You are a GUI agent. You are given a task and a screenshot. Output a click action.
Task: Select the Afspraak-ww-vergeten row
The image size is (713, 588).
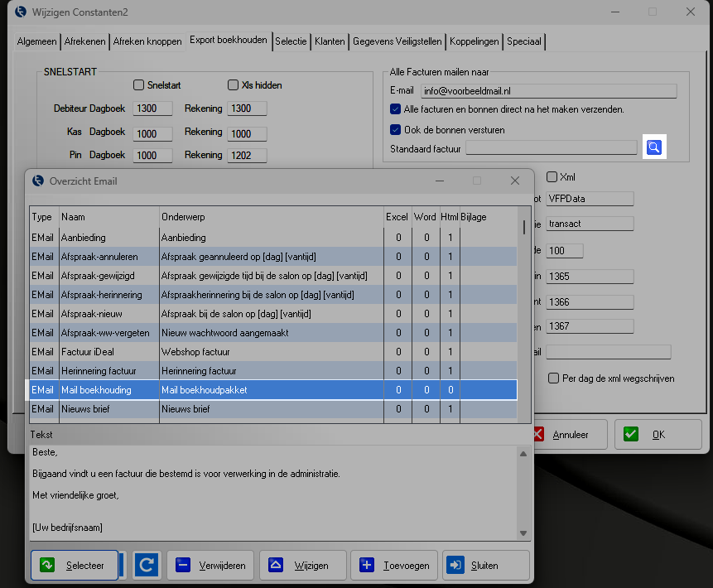pyautogui.click(x=273, y=333)
